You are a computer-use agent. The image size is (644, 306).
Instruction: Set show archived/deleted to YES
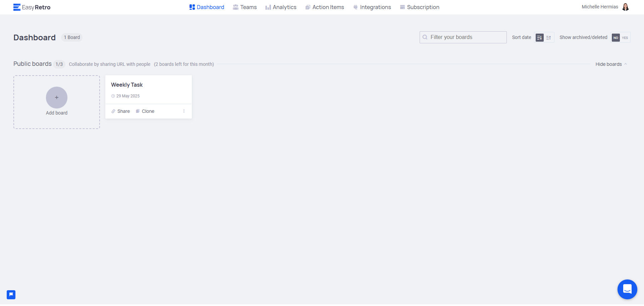tap(625, 38)
